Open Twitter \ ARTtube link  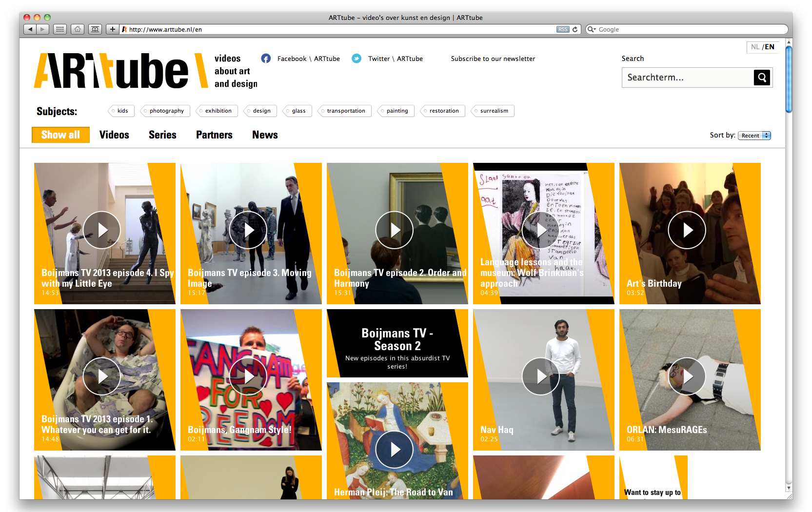396,59
